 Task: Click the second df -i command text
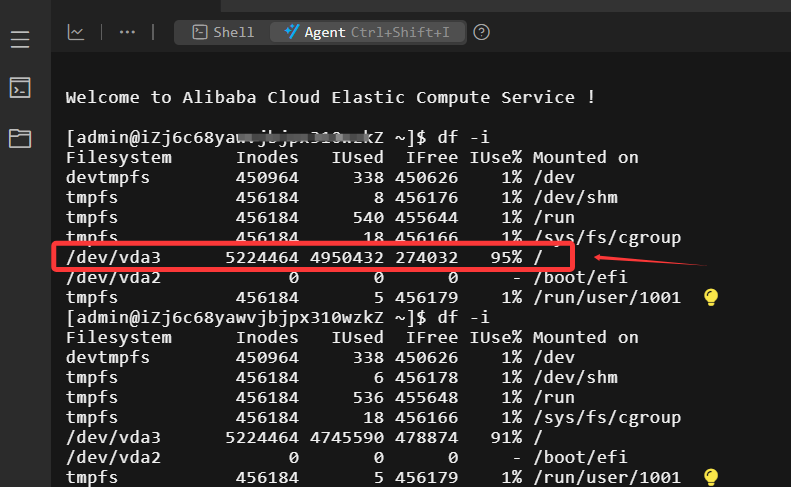(464, 317)
